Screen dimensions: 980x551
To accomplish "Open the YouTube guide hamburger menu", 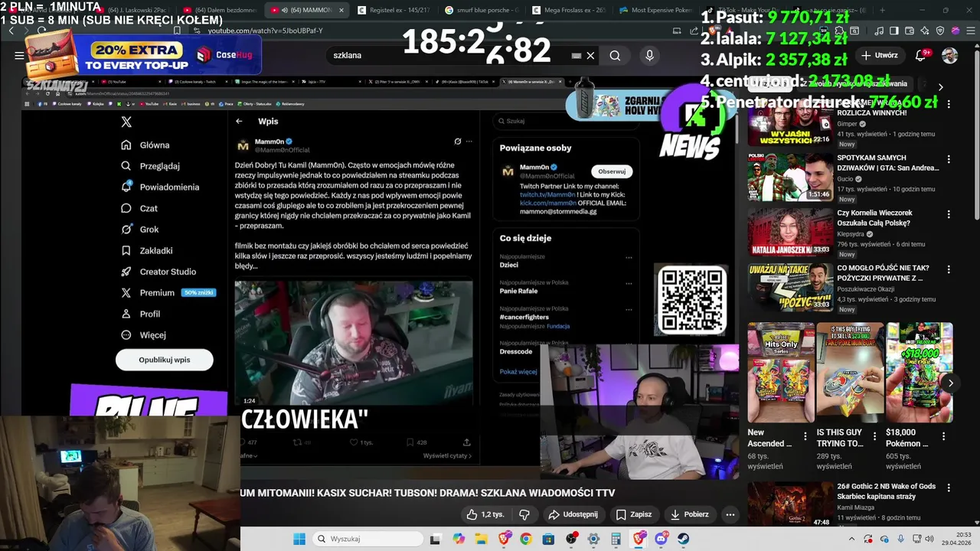I will [x=19, y=55].
